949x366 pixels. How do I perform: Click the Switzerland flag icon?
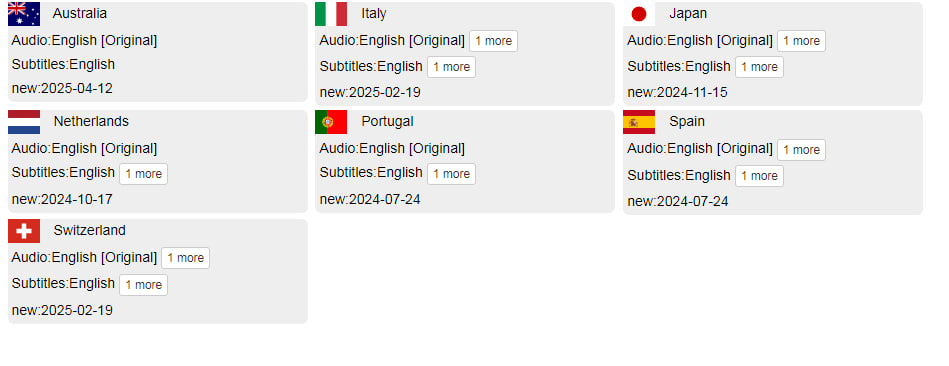24,231
